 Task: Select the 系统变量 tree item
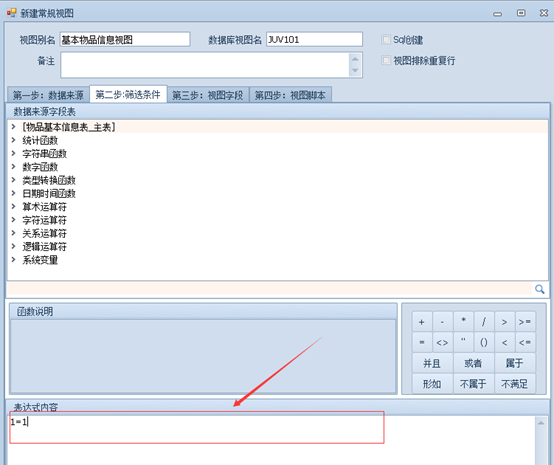(40, 260)
